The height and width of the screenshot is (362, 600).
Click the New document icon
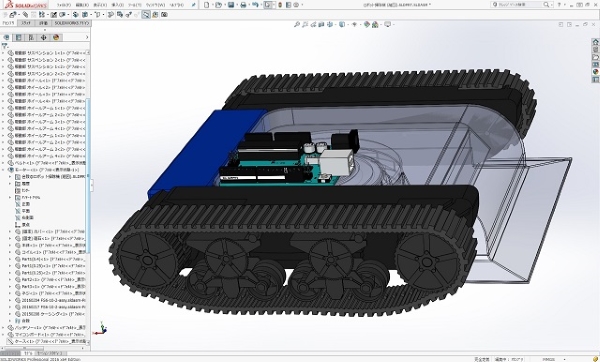pyautogui.click(x=207, y=5)
